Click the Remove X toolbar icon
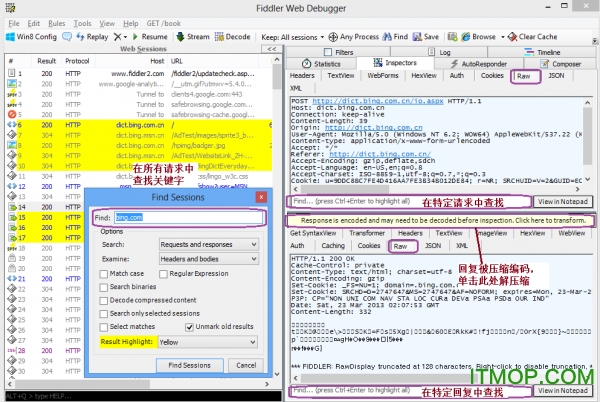The image size is (600, 402). (x=117, y=37)
